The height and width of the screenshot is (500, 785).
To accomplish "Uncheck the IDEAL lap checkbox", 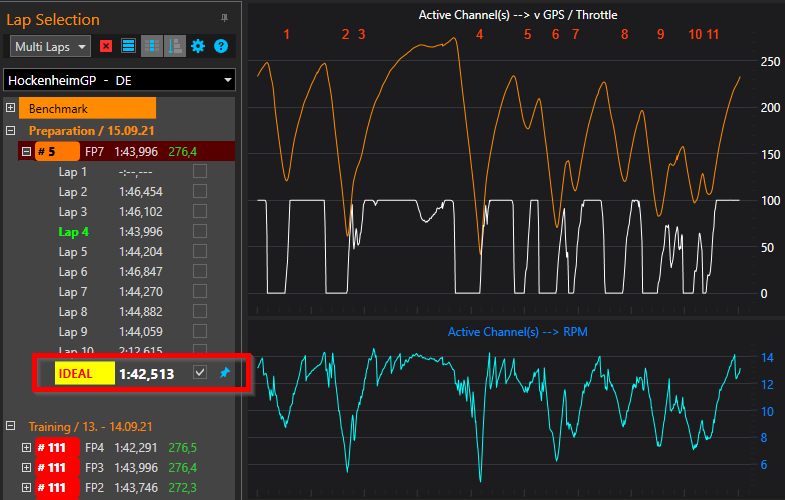I will [x=200, y=373].
